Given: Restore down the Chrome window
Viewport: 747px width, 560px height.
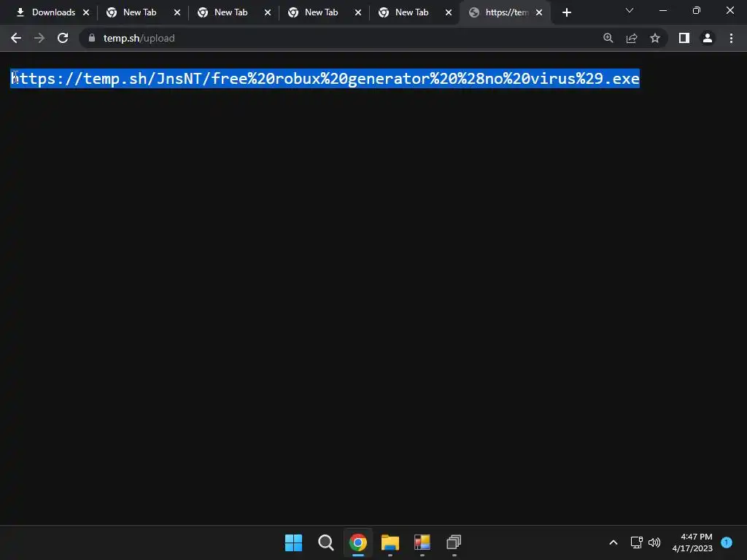Looking at the screenshot, I should pyautogui.click(x=697, y=10).
